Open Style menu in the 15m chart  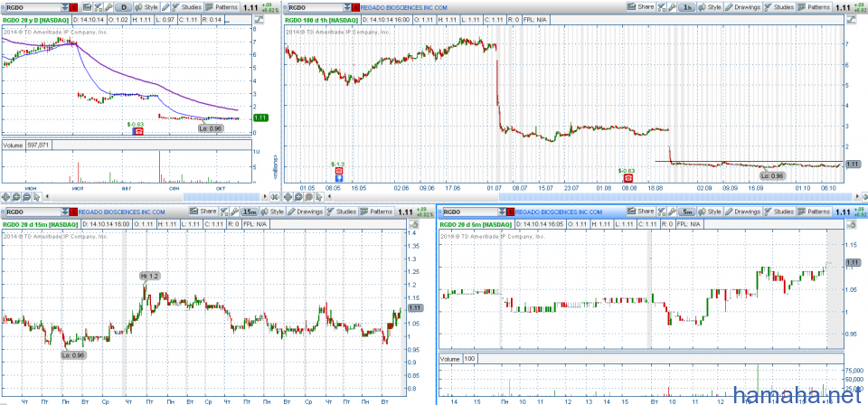(272, 212)
